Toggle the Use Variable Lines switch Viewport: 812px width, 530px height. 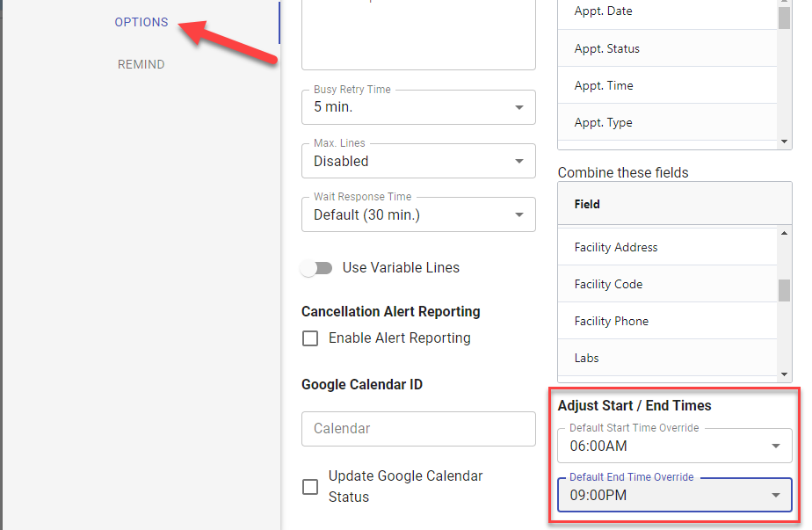click(x=316, y=268)
